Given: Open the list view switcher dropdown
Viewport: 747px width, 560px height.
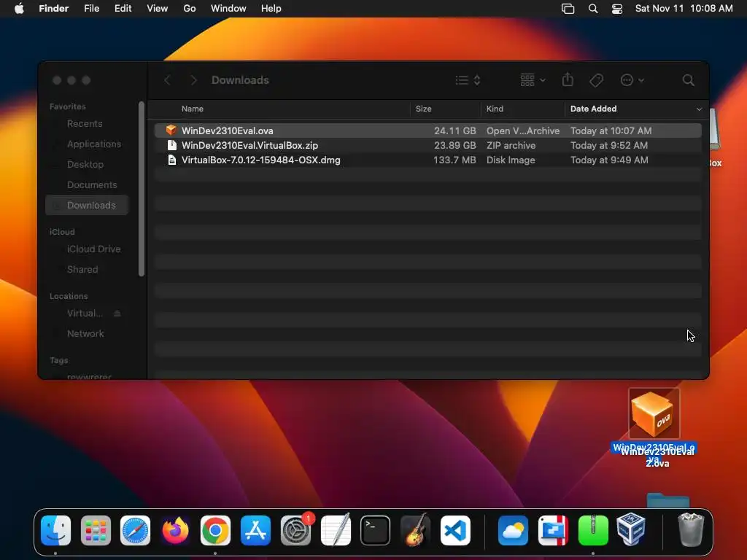Looking at the screenshot, I should 468,80.
